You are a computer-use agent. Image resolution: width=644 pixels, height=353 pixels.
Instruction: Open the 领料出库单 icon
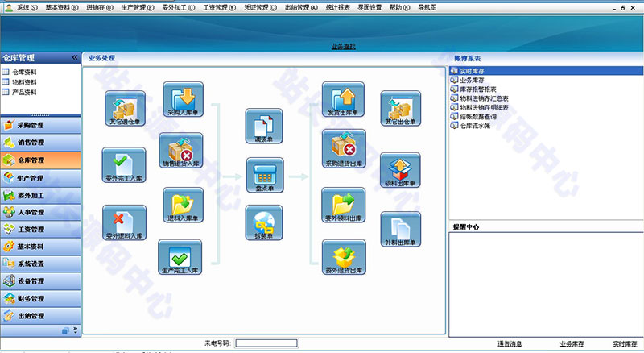(400, 170)
